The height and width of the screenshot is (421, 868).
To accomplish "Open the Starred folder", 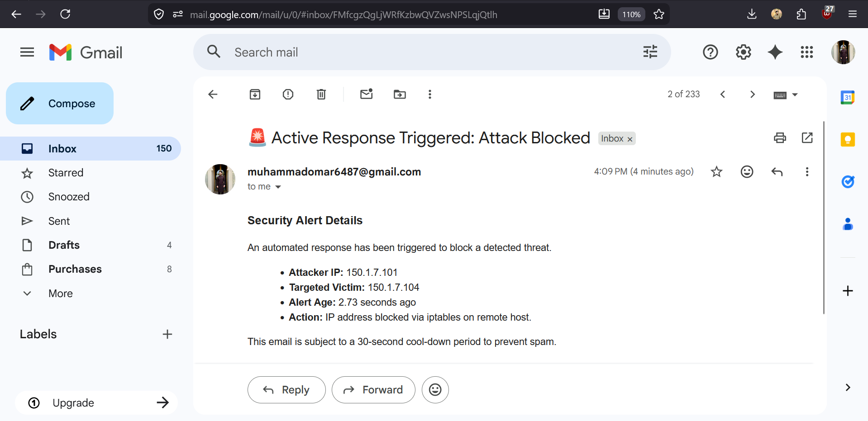I will click(x=91, y=173).
